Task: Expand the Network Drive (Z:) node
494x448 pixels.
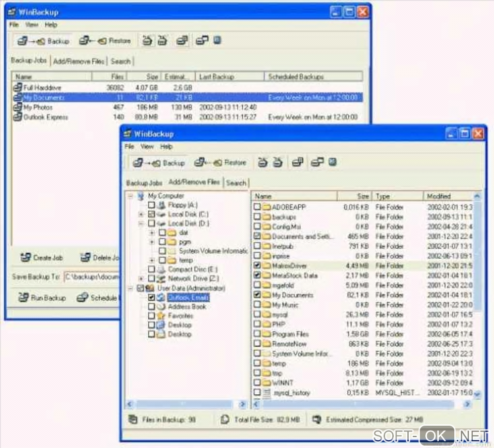Action: click(x=141, y=279)
